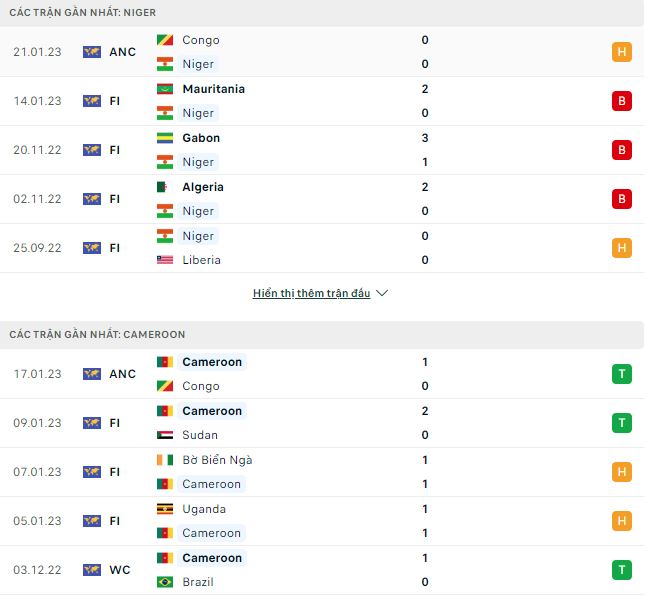The height and width of the screenshot is (597, 647).
Task: Click the green T badge for Cameroon–Brazil
Action: tap(621, 570)
